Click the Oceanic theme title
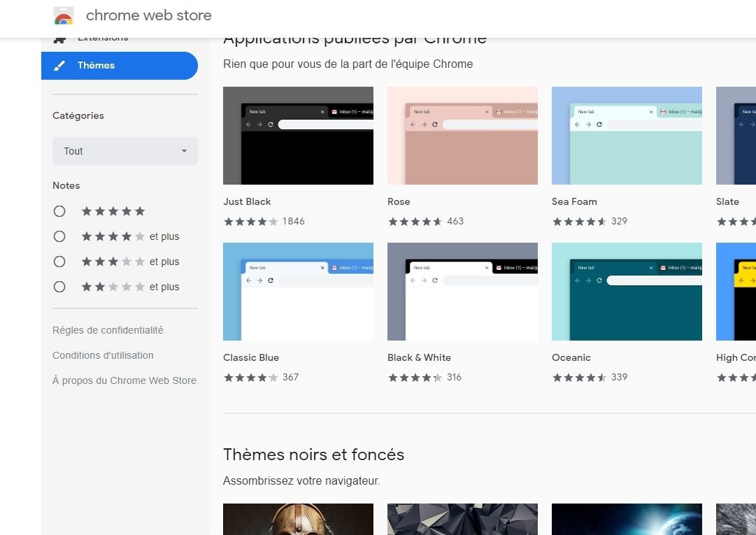Viewport: 756px width, 535px height. pos(571,357)
